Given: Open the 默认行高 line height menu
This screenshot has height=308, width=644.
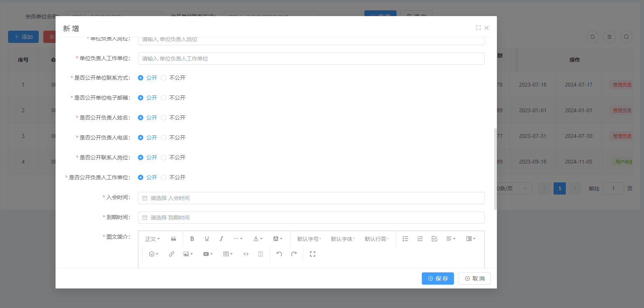Looking at the screenshot, I should click(376, 239).
